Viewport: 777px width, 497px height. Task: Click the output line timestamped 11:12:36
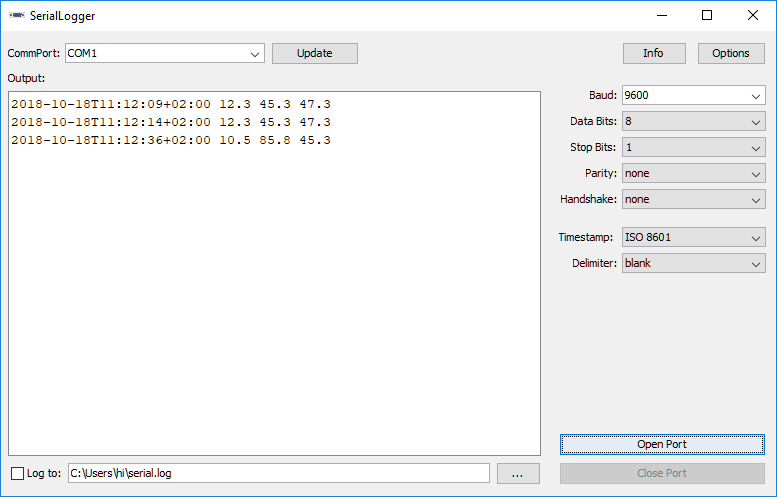[x=171, y=140]
